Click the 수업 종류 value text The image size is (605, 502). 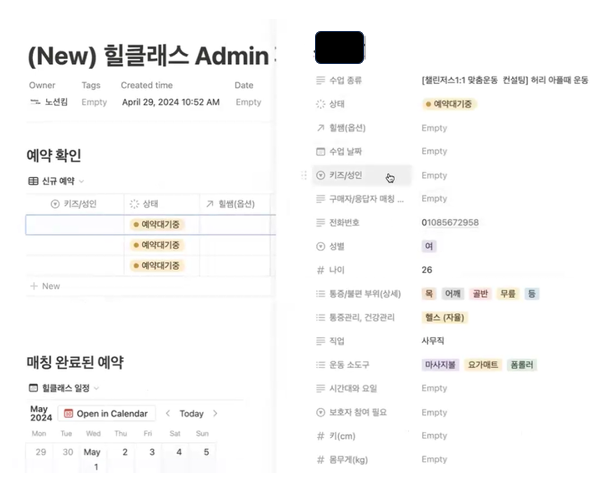505,80
